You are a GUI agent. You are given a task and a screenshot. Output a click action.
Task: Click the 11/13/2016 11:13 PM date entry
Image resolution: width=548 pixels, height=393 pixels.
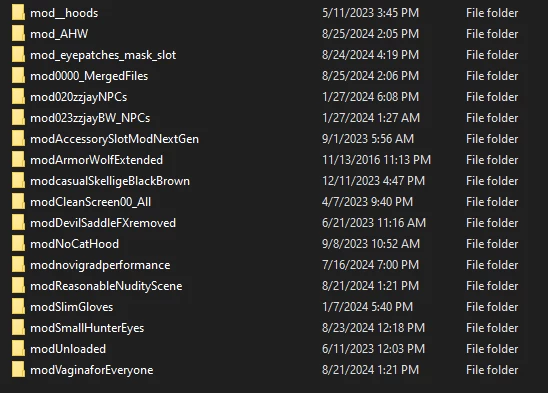(x=376, y=160)
